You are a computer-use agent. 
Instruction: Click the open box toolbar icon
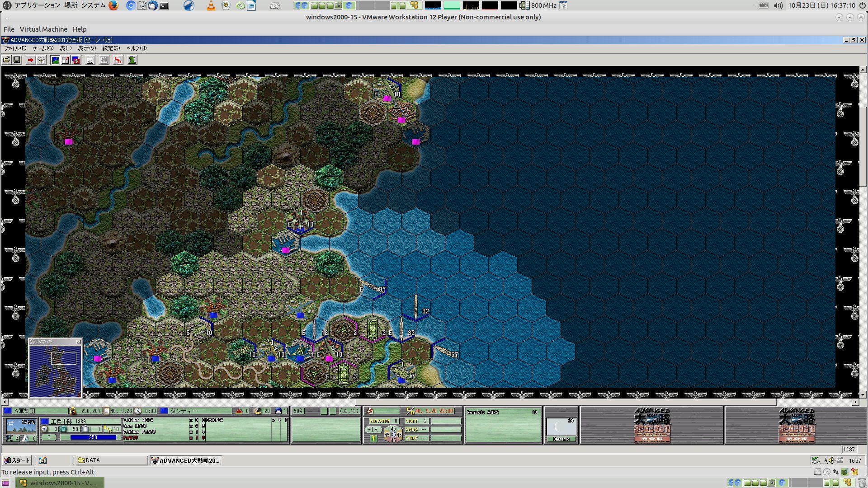tap(41, 60)
